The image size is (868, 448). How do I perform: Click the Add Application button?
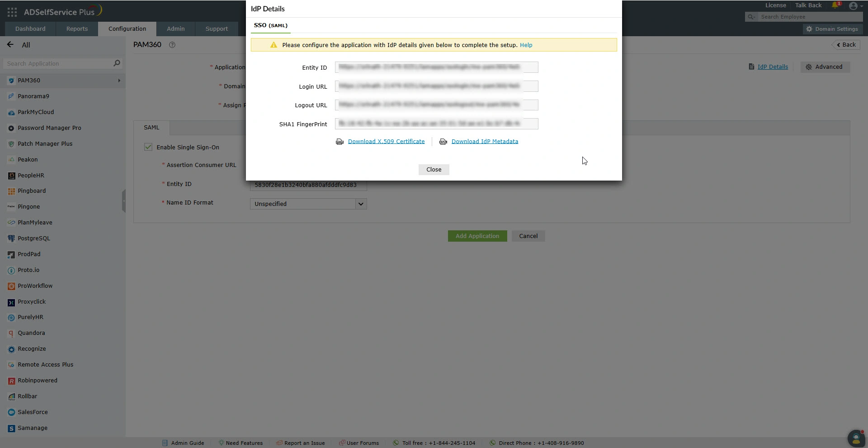(x=477, y=236)
